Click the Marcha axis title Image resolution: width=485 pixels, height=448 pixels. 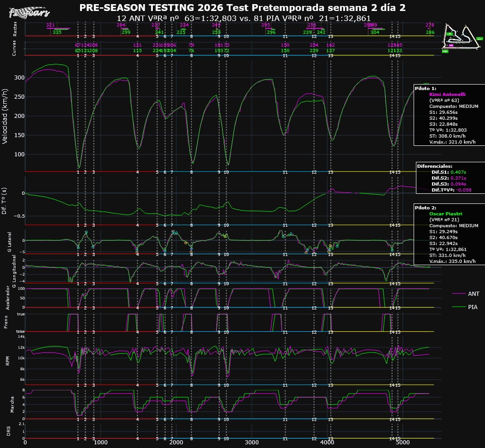[12, 405]
